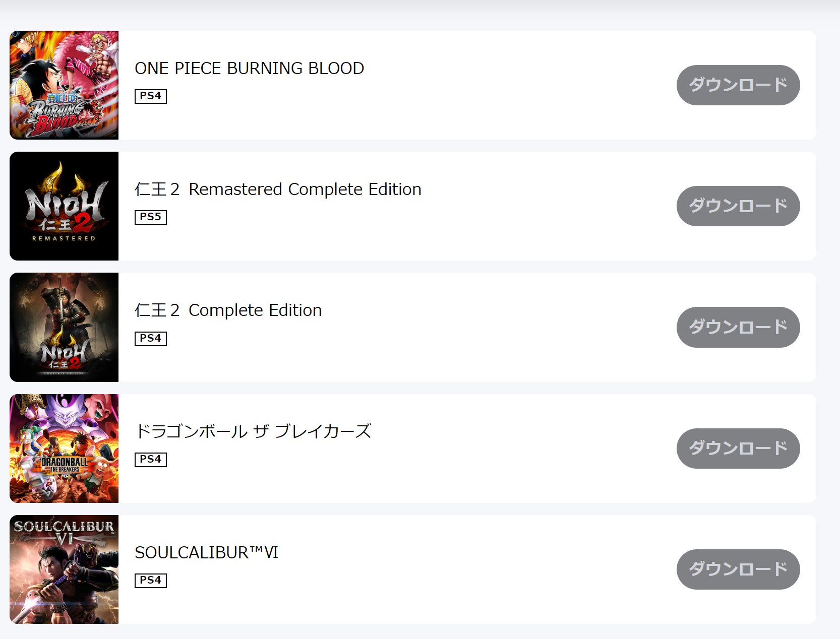Open the SOULCALIBUR VI cover thumbnail

64,569
